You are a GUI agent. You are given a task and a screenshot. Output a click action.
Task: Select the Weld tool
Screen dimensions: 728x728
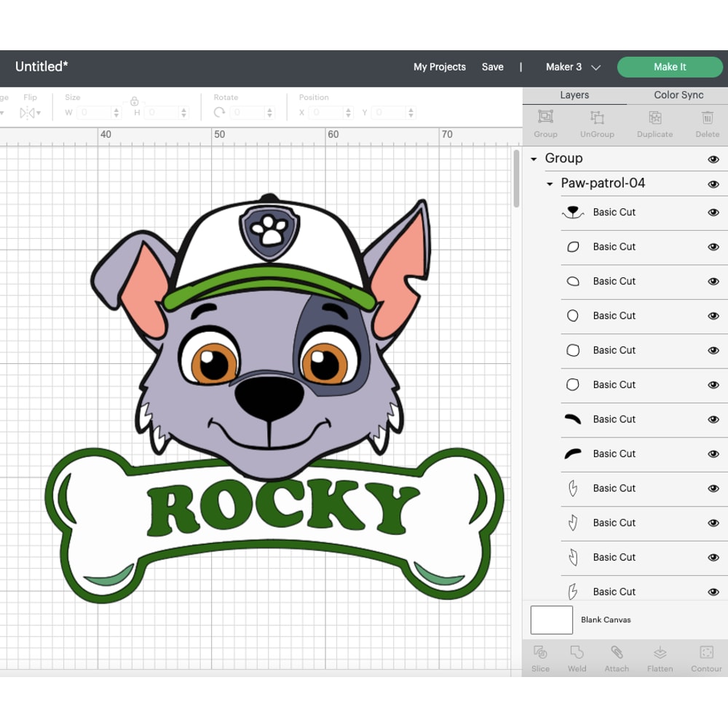[577, 659]
